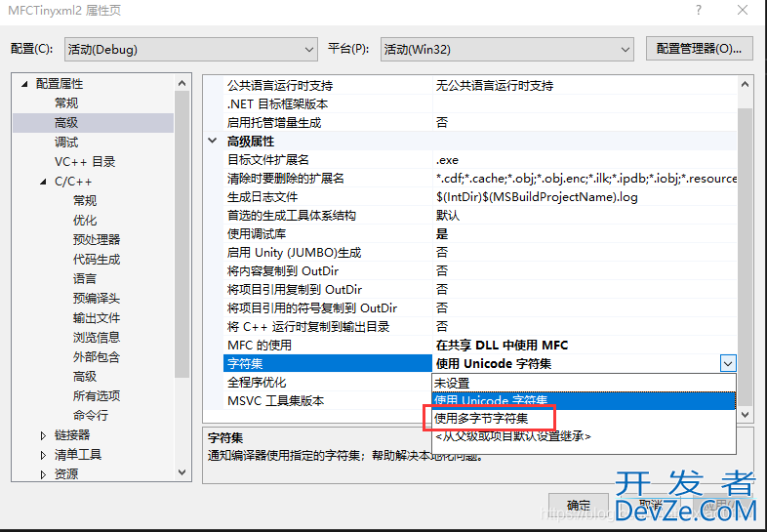Choose 未设置 from the charset list
Viewport: 767px width, 532px height.
click(x=584, y=383)
